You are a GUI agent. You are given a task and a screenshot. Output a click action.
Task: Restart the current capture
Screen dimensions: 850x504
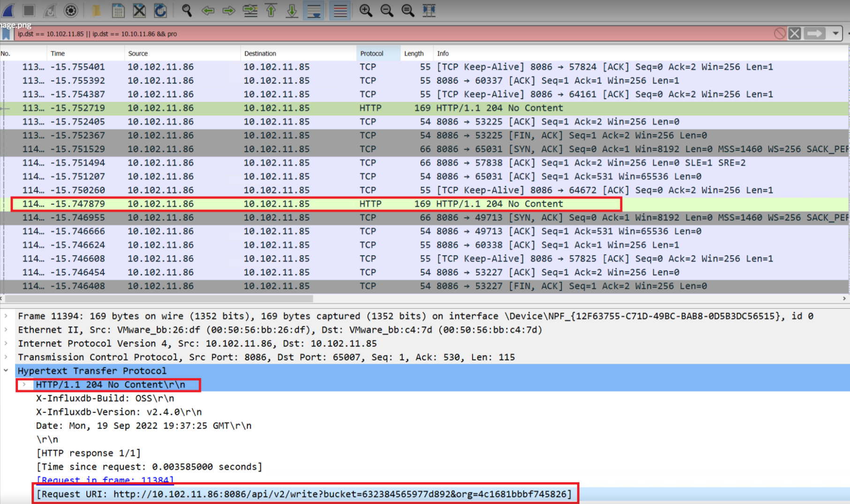tap(49, 10)
